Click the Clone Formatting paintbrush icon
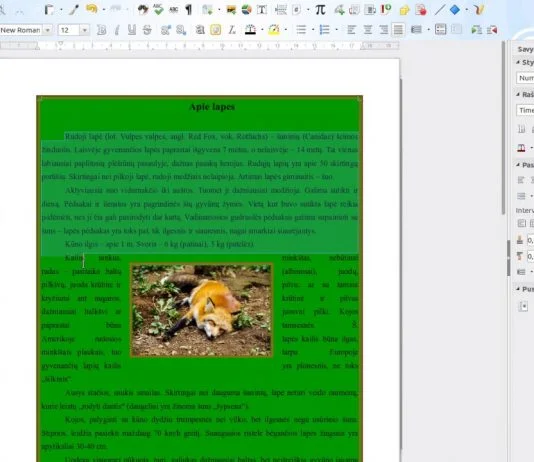 click(74, 10)
